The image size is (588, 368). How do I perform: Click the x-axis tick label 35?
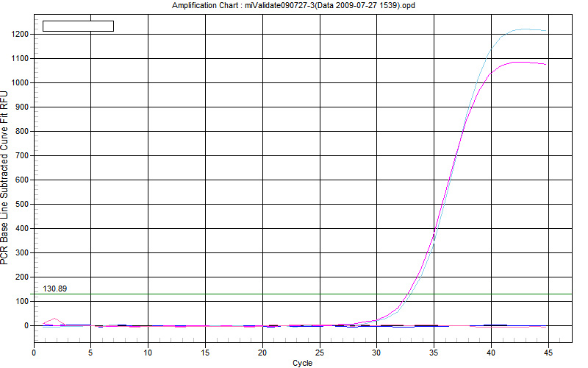(x=434, y=353)
